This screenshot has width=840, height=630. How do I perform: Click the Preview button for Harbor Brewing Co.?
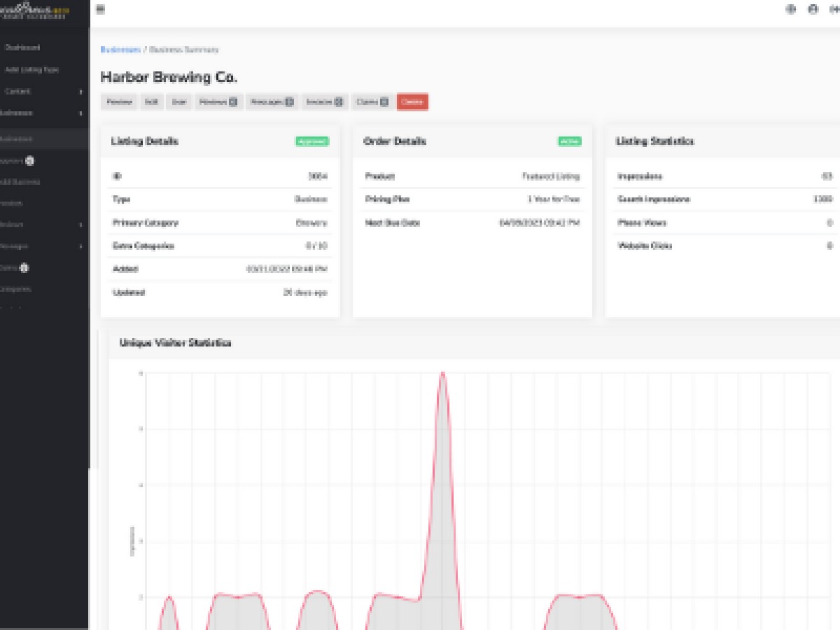click(x=120, y=102)
